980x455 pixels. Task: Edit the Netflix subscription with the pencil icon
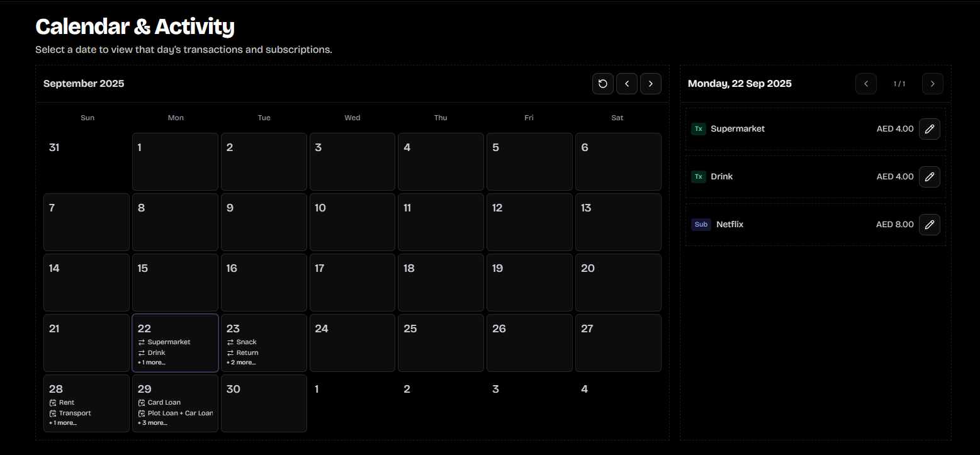[x=930, y=224]
